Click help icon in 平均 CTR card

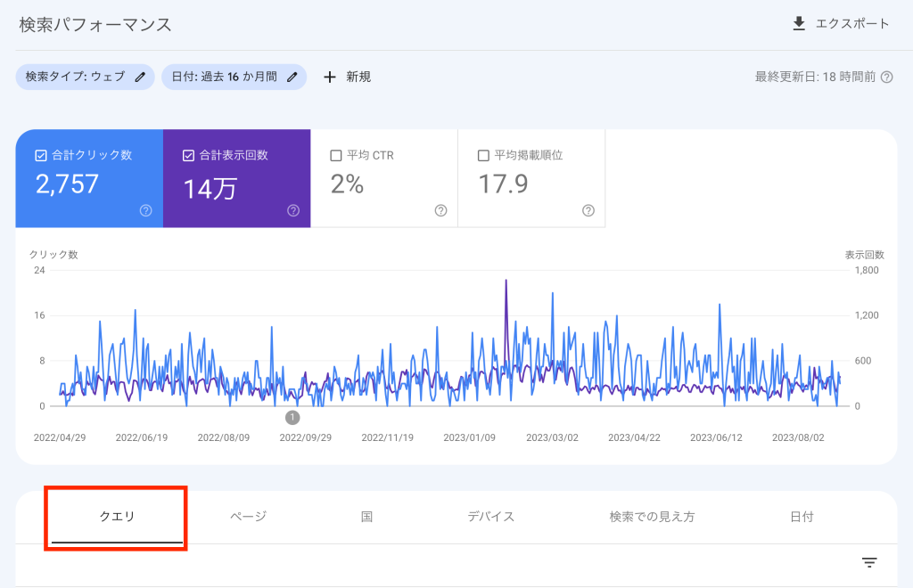point(440,210)
